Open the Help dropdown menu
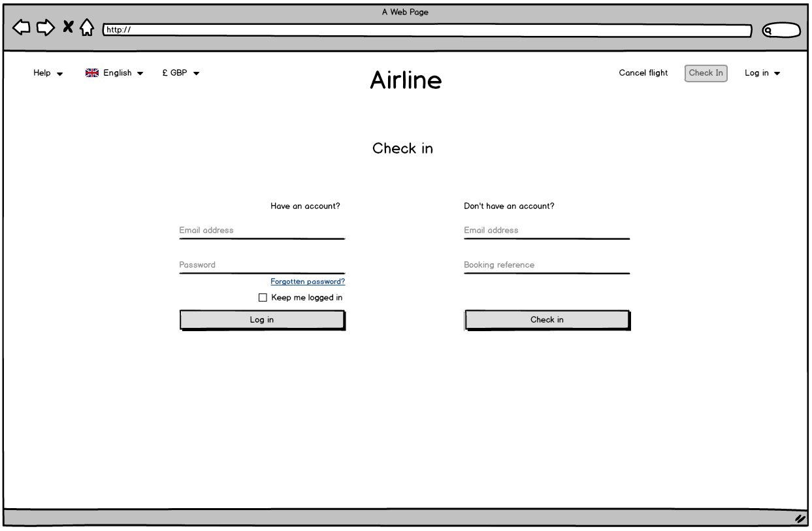The width and height of the screenshot is (812, 531). tap(48, 73)
